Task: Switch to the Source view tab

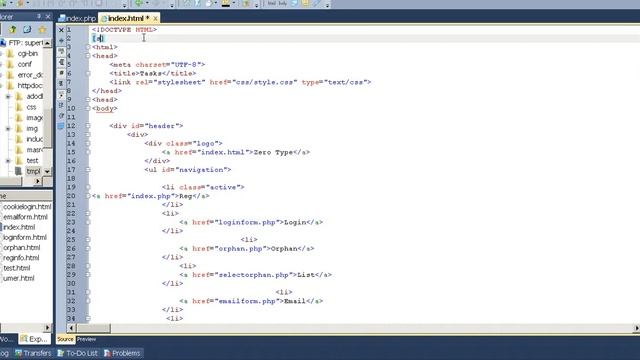Action: click(65, 339)
